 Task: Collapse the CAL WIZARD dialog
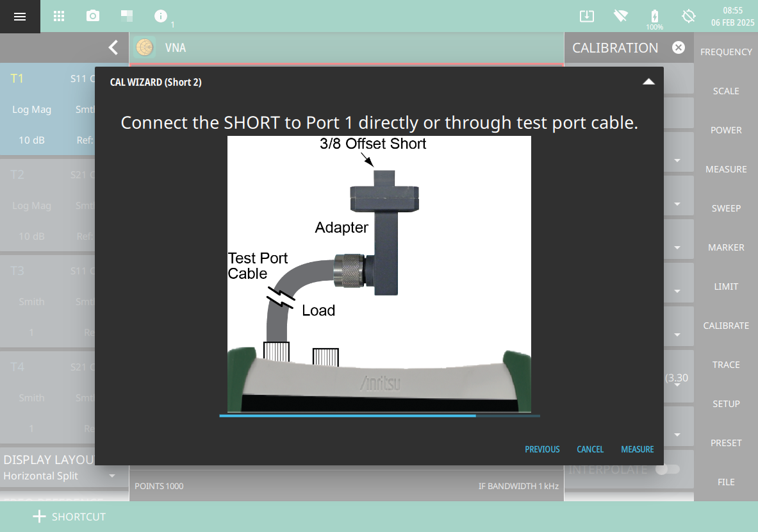(648, 82)
